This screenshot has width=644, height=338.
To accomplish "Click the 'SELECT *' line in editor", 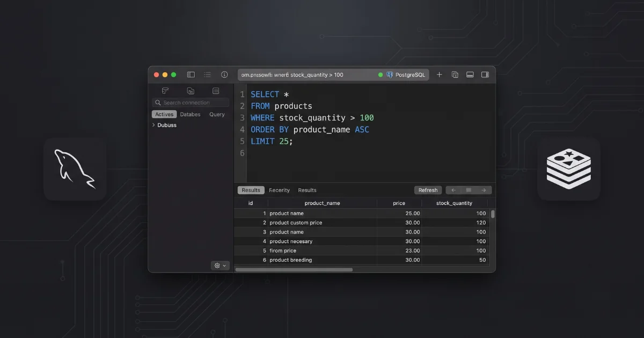I will (270, 94).
